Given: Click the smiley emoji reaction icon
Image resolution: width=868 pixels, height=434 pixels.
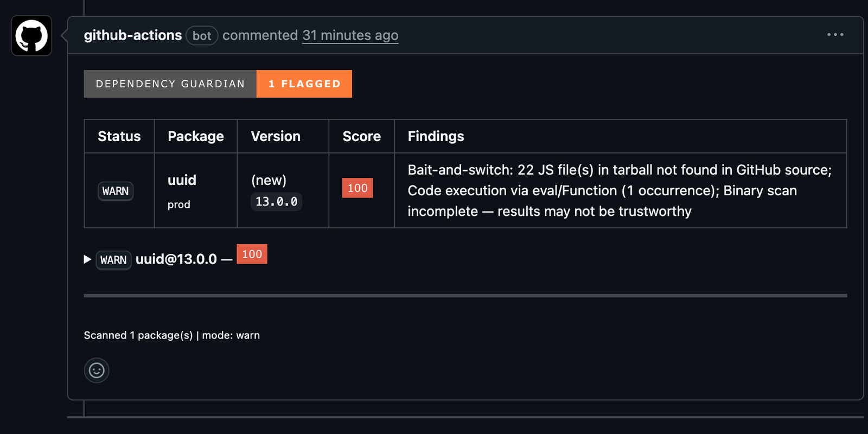Looking at the screenshot, I should (97, 370).
